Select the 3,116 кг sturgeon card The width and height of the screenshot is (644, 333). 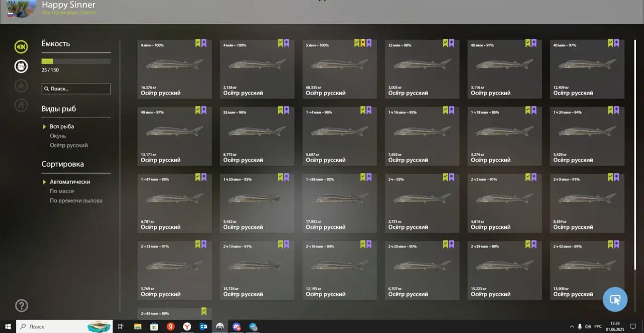pyautogui.click(x=505, y=69)
